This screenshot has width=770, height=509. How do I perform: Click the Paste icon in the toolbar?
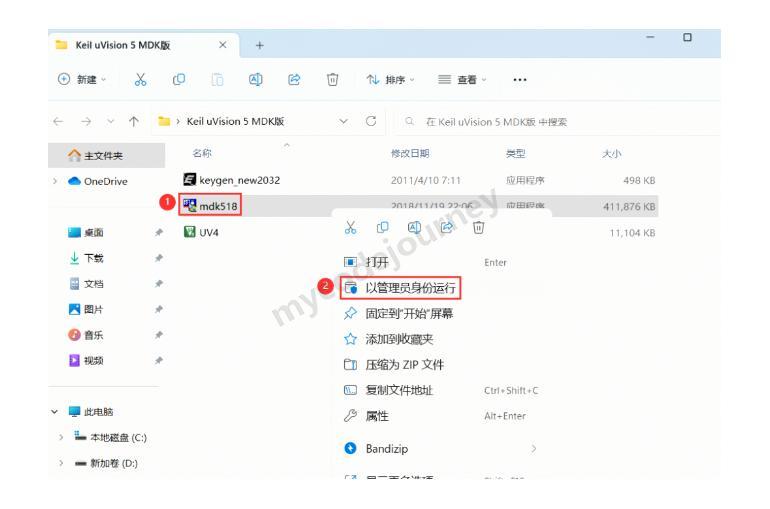pyautogui.click(x=217, y=79)
